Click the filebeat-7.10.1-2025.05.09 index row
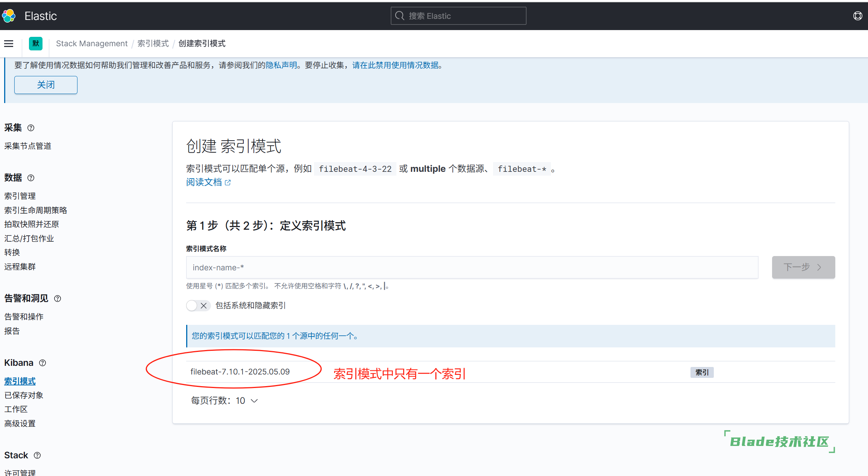The width and height of the screenshot is (868, 476). coord(510,372)
